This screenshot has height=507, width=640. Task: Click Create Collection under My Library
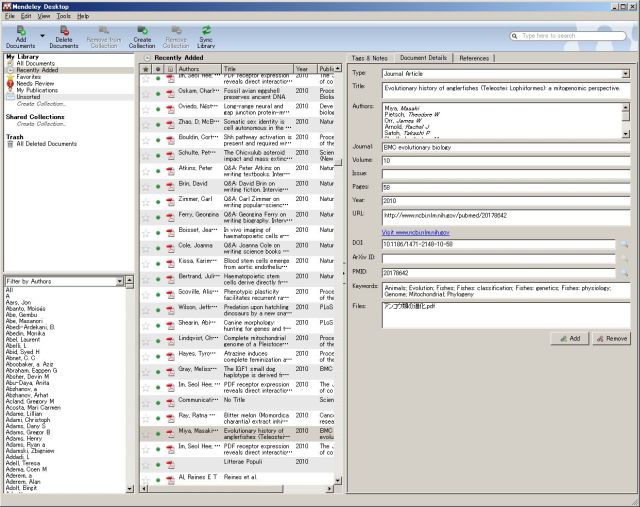point(40,104)
